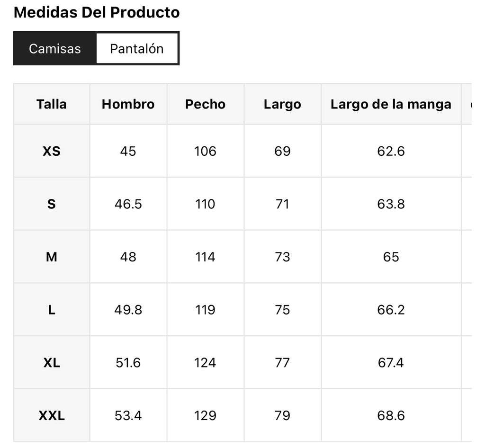Click the 73 length value for M

(x=282, y=257)
